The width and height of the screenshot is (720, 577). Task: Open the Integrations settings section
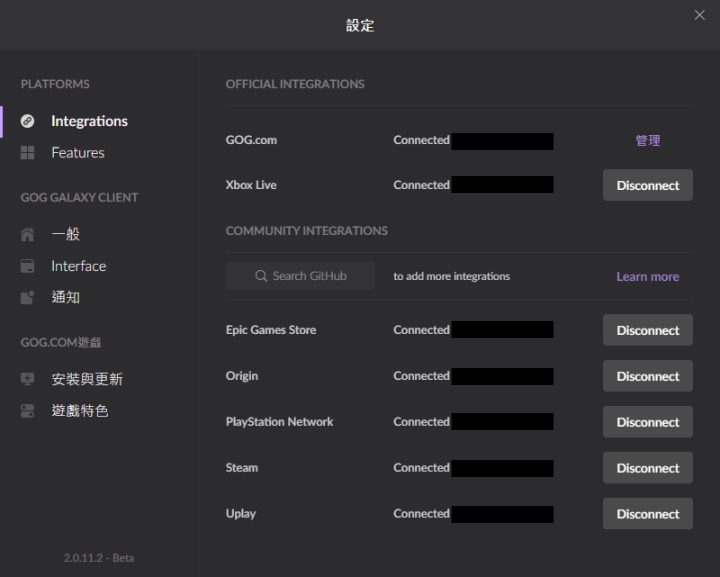[90, 121]
